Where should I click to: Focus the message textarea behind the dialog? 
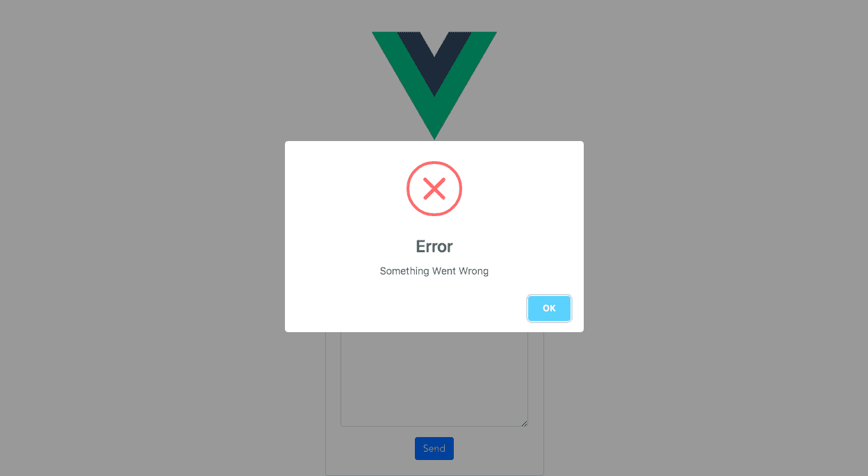434,379
